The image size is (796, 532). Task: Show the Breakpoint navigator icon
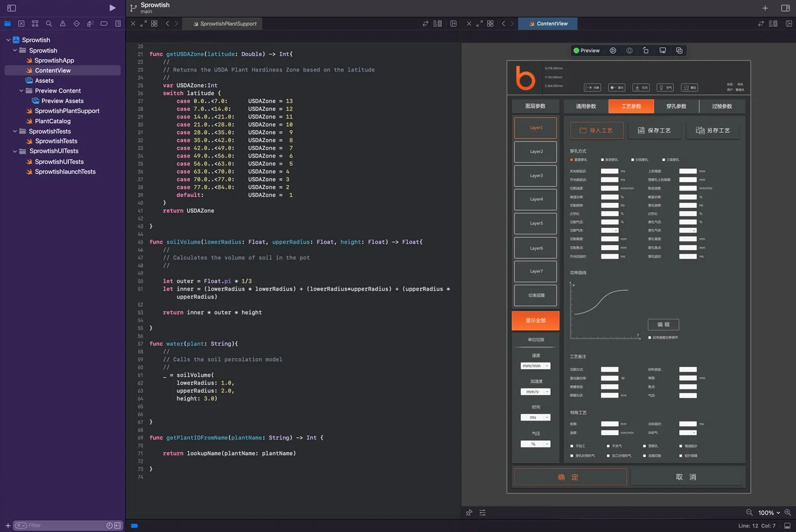[104, 23]
